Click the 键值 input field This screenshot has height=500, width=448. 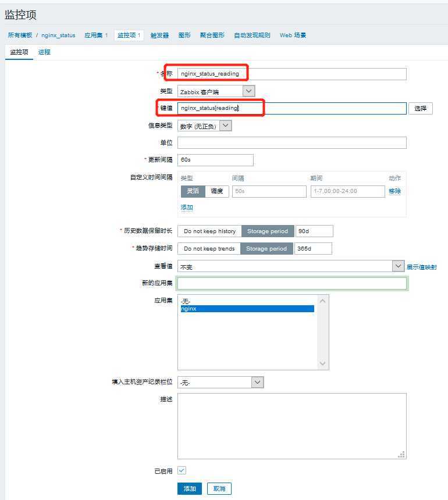[x=292, y=108]
